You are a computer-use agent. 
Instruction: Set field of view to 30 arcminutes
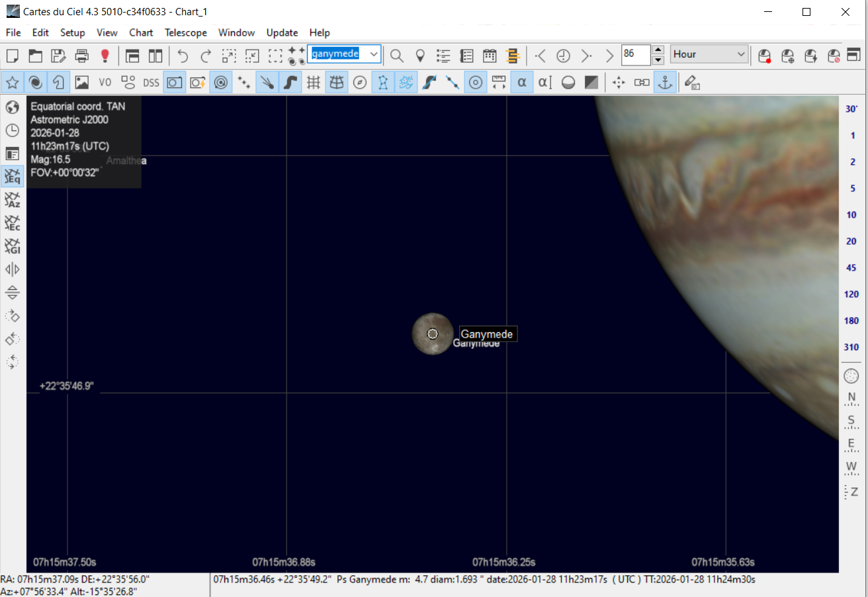(x=851, y=109)
